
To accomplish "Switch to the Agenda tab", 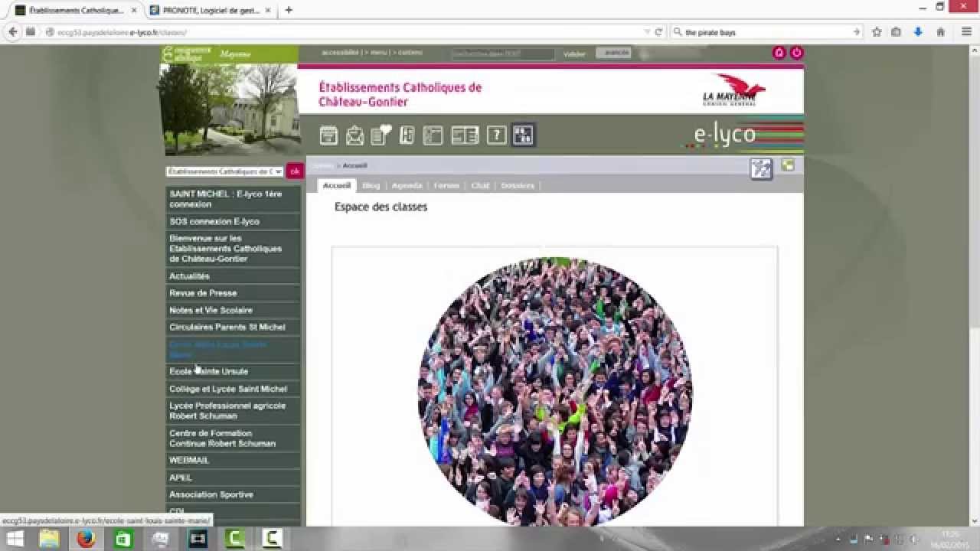I will [407, 185].
